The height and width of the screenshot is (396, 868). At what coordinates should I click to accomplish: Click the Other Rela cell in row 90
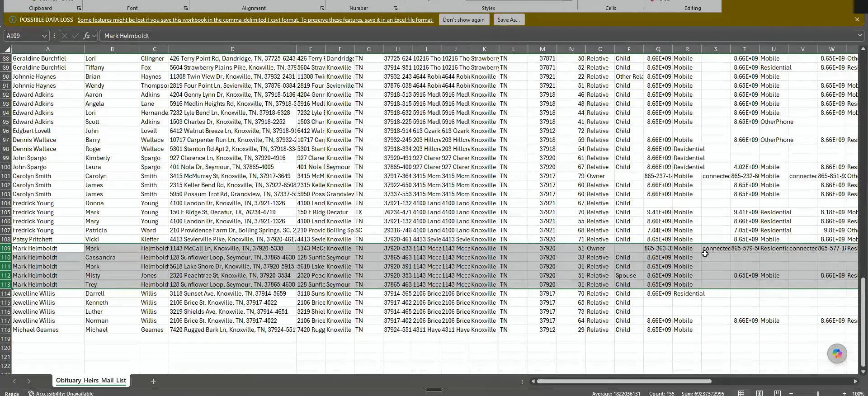click(x=629, y=76)
